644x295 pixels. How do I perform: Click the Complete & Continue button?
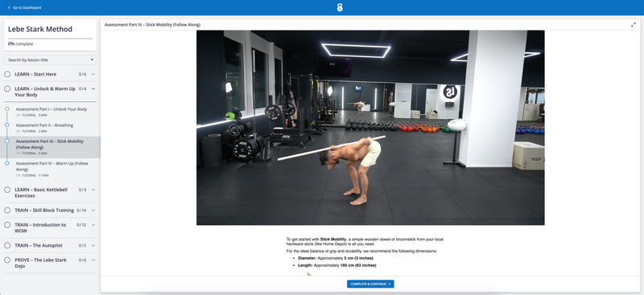(370, 284)
